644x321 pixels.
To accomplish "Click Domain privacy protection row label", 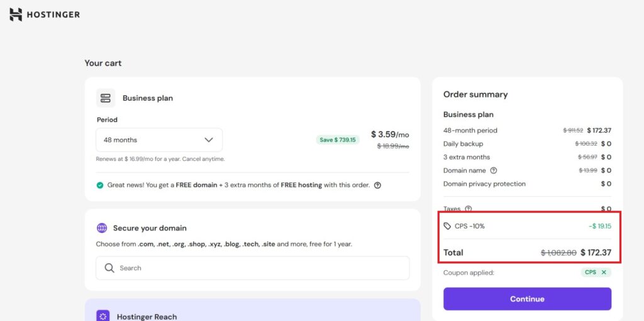I will [485, 184].
